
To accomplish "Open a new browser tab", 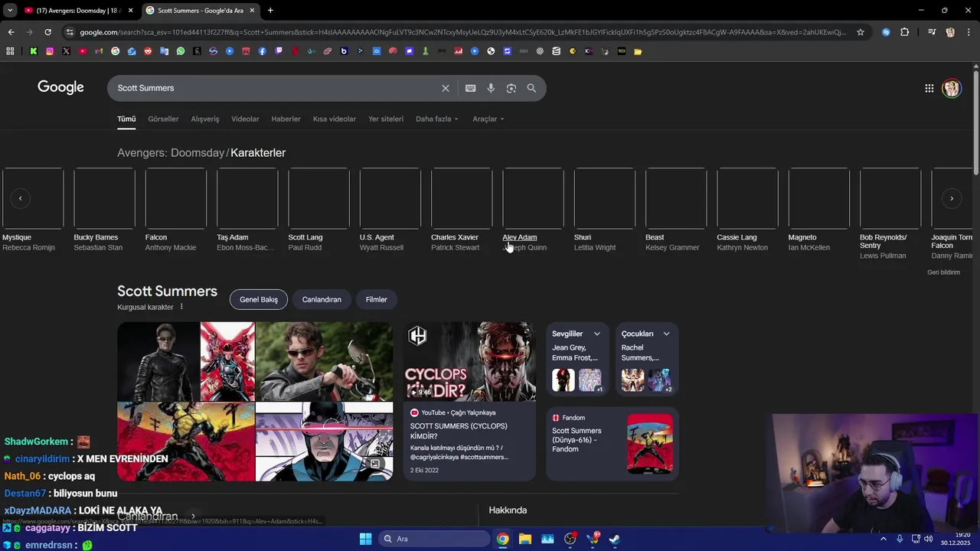I will (x=270, y=10).
